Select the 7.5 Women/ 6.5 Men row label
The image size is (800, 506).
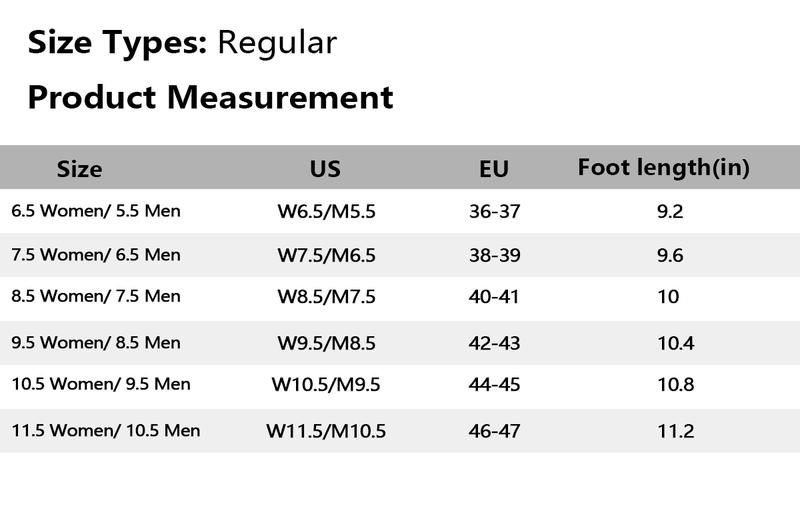pyautogui.click(x=96, y=255)
